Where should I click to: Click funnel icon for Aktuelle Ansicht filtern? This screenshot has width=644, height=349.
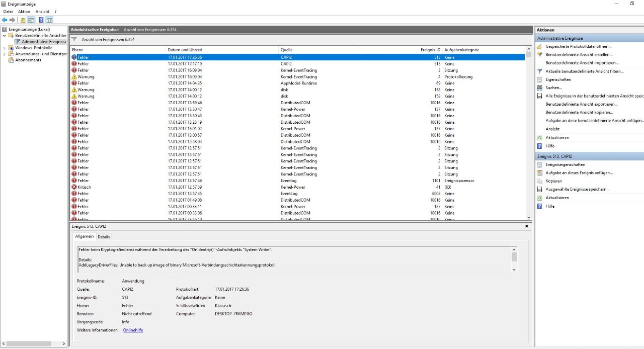(540, 71)
